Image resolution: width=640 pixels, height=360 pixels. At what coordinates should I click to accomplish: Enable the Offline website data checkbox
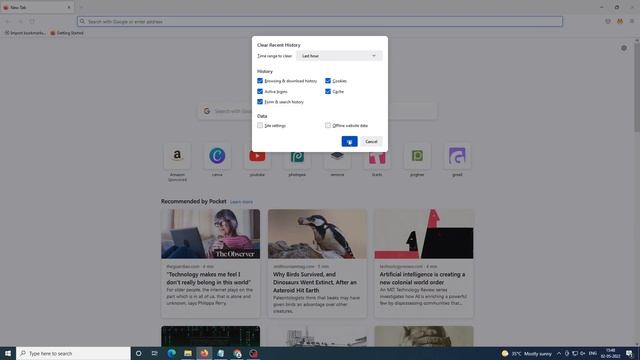[x=328, y=125]
